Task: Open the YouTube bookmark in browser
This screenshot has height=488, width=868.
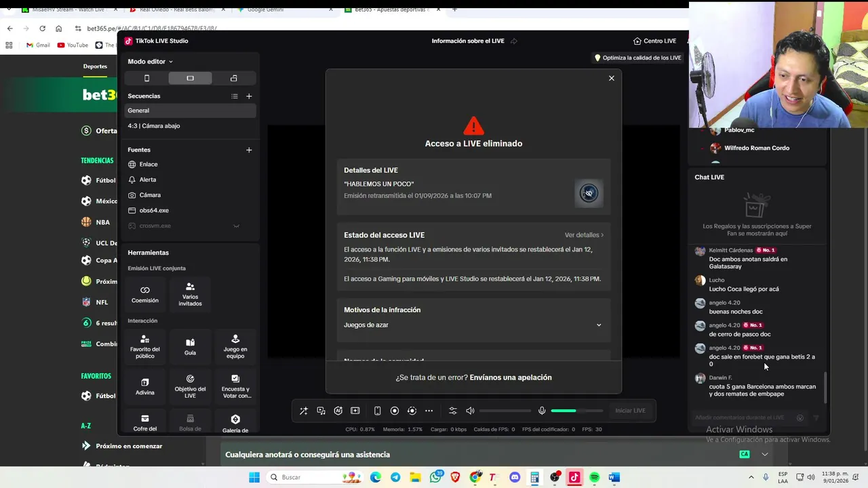Action: click(x=73, y=45)
